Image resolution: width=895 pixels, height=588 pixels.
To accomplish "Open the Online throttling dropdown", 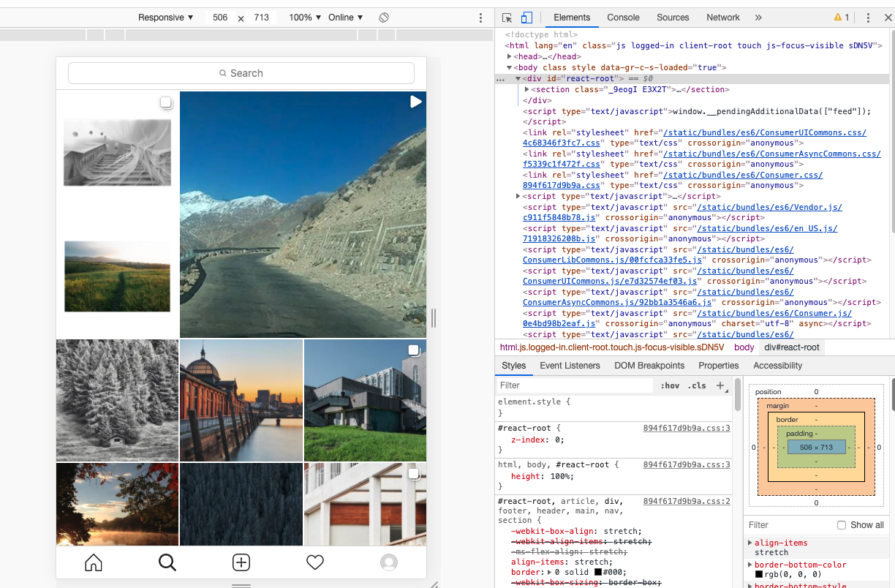I will pos(346,18).
